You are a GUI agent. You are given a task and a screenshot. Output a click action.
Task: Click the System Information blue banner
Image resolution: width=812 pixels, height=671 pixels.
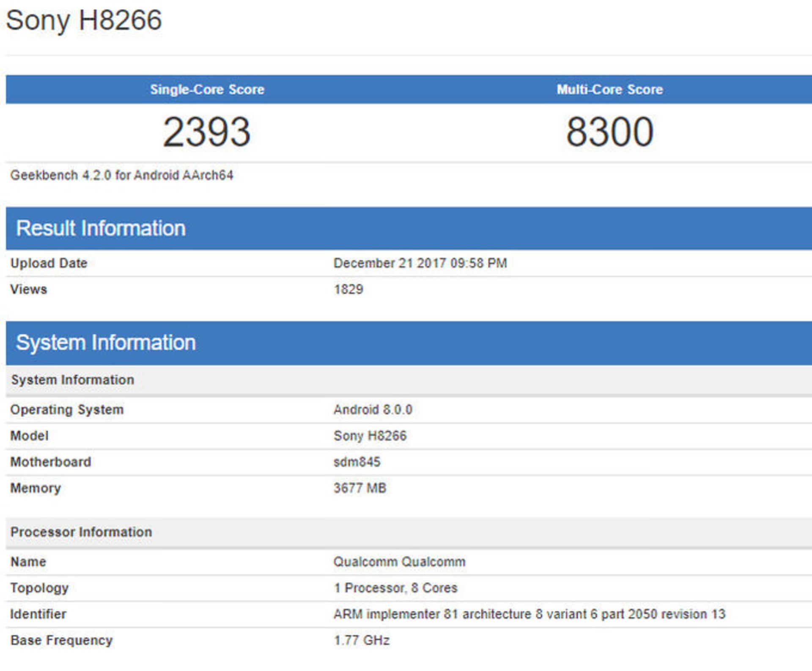tap(107, 342)
